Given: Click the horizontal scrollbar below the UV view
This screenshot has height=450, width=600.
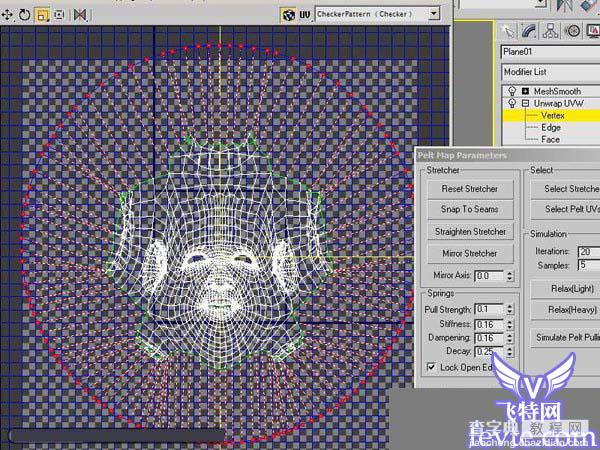Looking at the screenshot, I should (117, 435).
